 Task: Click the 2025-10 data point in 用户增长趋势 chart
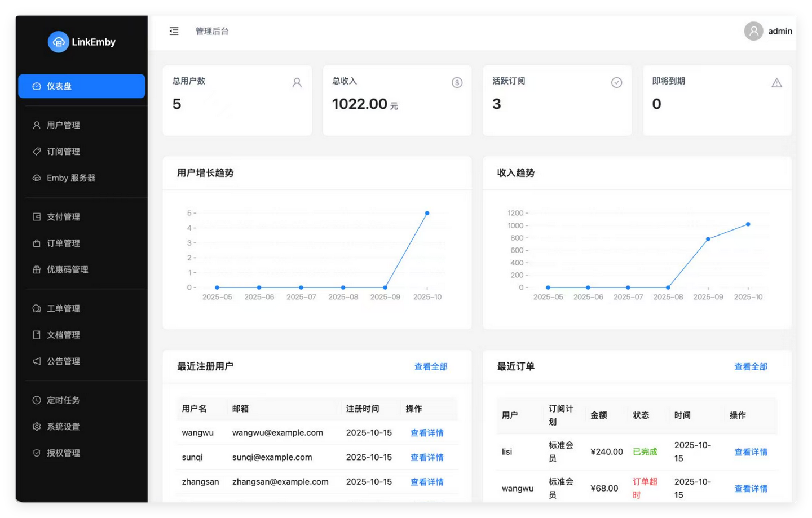tap(427, 213)
